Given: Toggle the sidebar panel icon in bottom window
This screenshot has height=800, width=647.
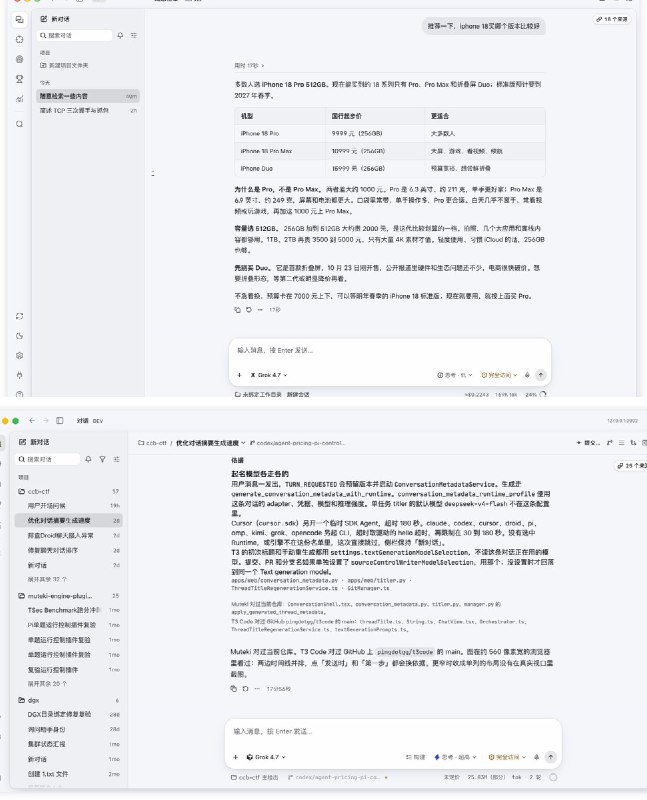Looking at the screenshot, I should pyautogui.click(x=60, y=420).
